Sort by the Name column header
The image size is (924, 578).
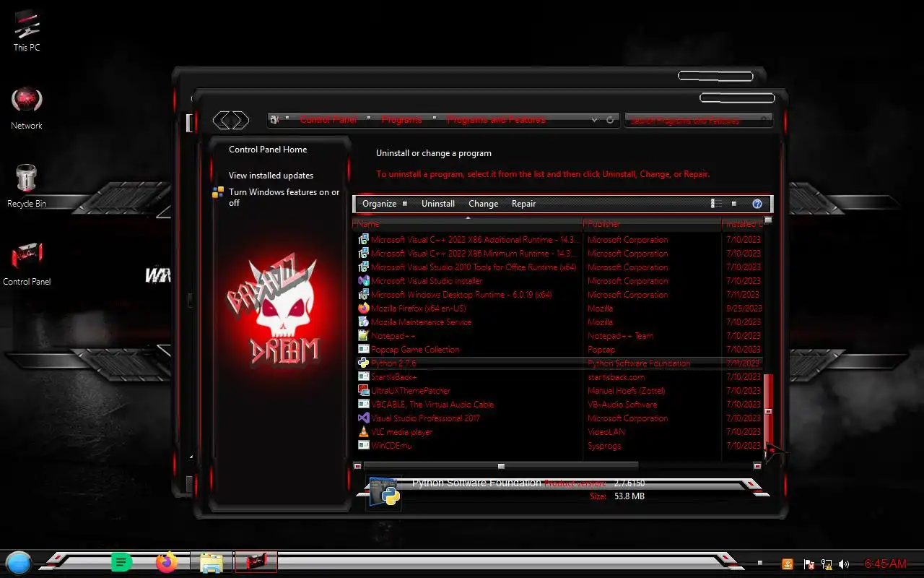(468, 224)
